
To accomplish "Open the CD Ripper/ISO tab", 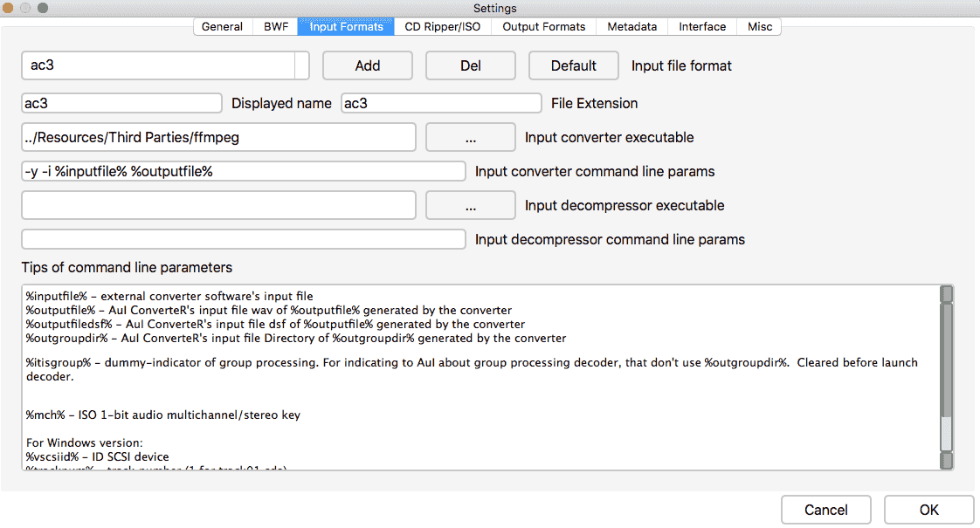I will coord(443,27).
